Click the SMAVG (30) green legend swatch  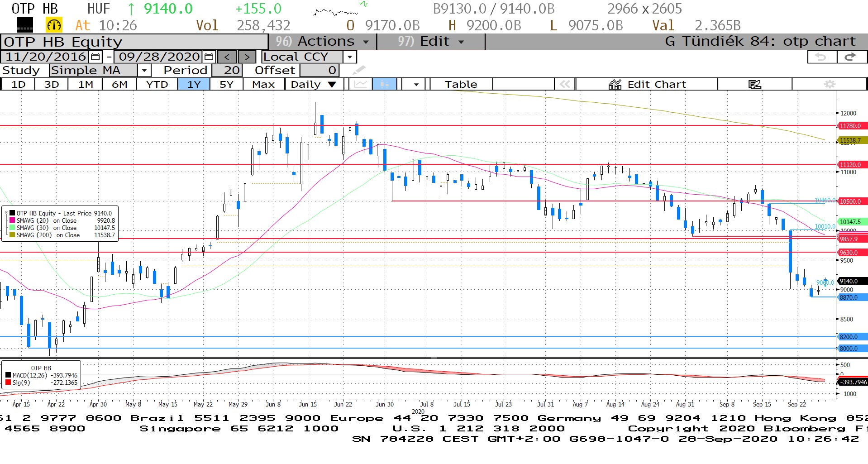(x=12, y=228)
